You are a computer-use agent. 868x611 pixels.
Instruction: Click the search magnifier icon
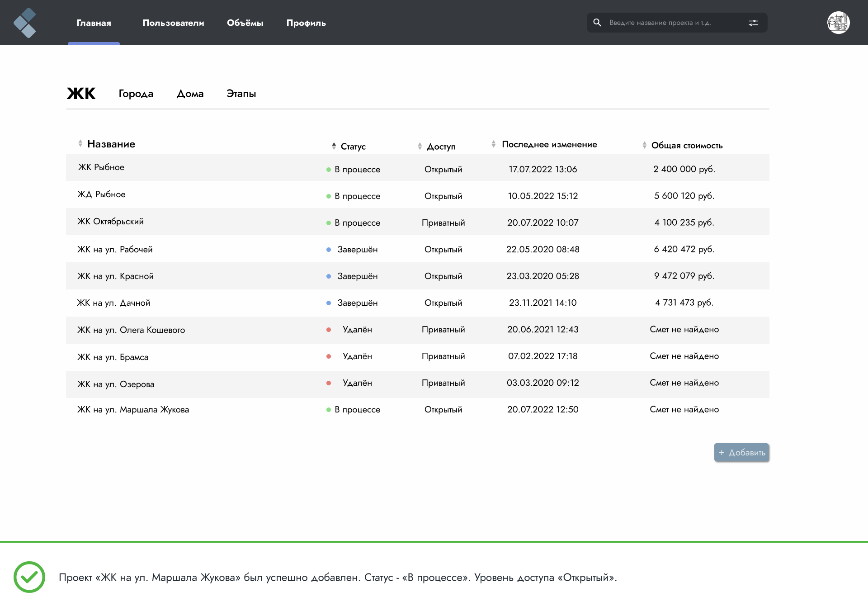(x=597, y=23)
